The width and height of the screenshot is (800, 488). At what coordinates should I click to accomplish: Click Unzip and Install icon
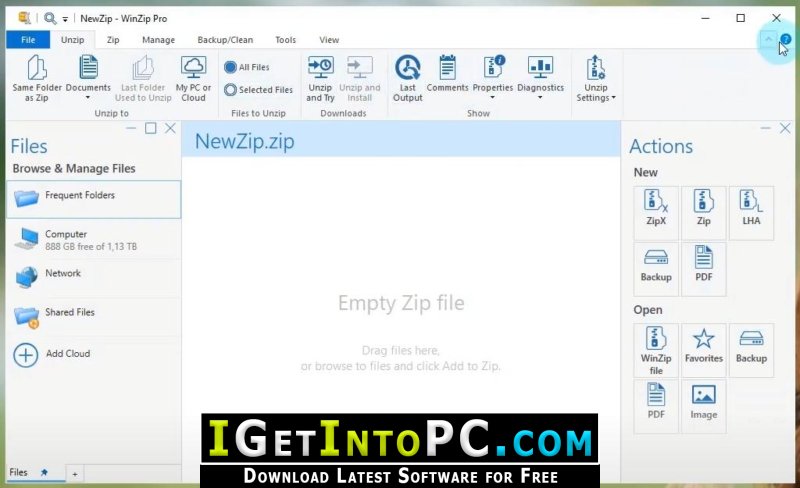pos(360,67)
